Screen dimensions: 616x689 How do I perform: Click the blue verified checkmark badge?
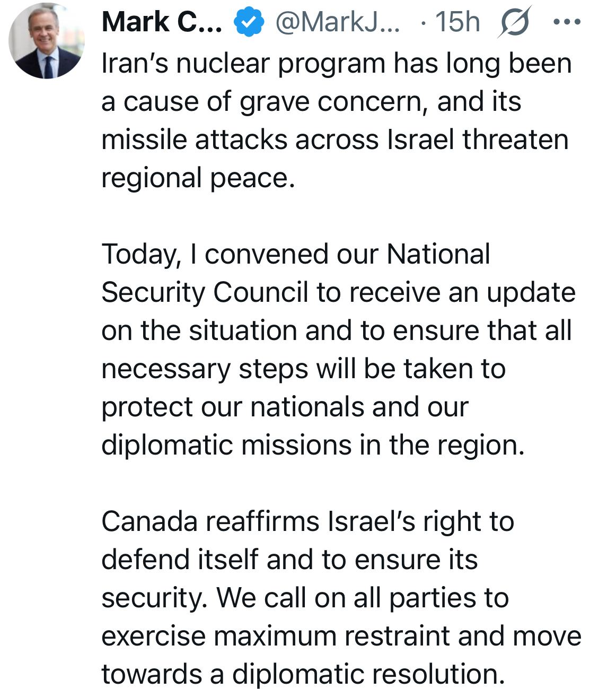249,23
